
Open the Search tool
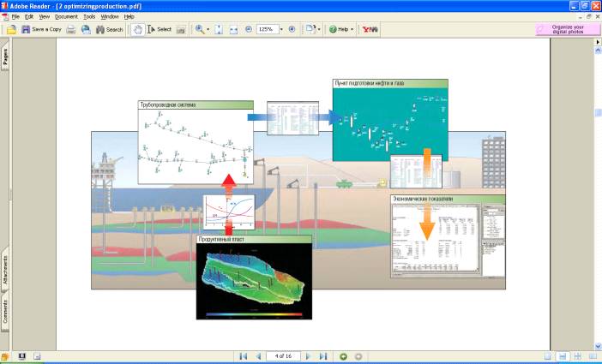[109, 29]
